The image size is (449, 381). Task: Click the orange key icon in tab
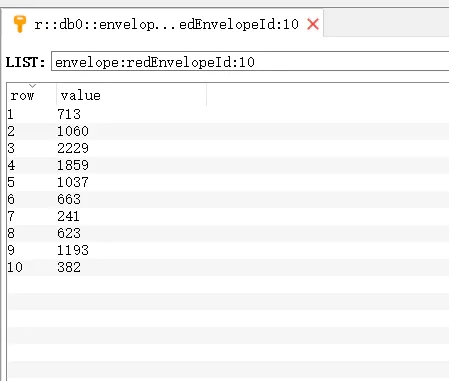[x=20, y=24]
